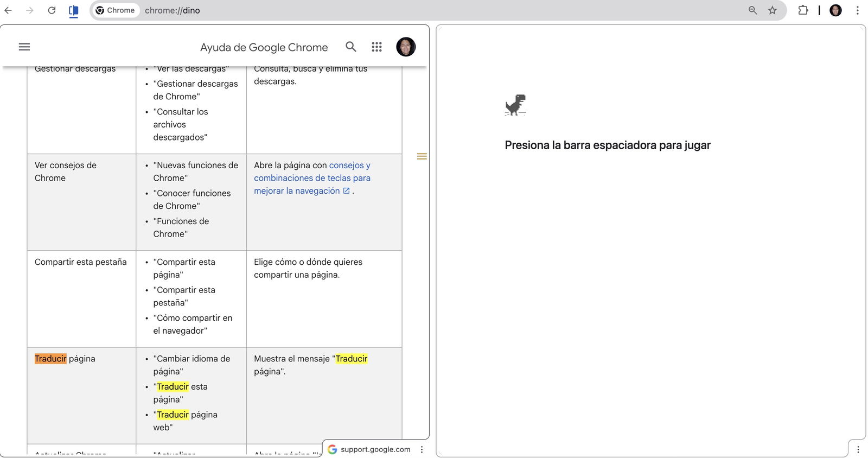
Task: Open the consejos y combinaciones de teclas link
Action: click(312, 178)
